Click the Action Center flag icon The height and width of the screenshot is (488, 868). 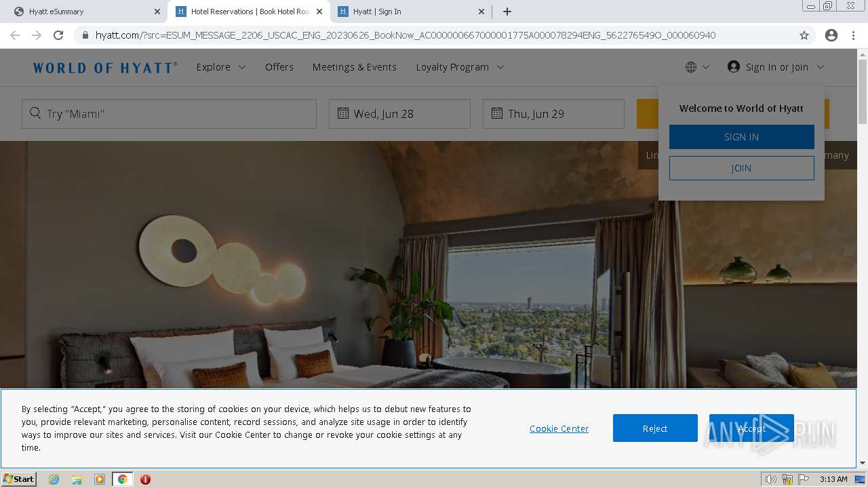pos(804,479)
